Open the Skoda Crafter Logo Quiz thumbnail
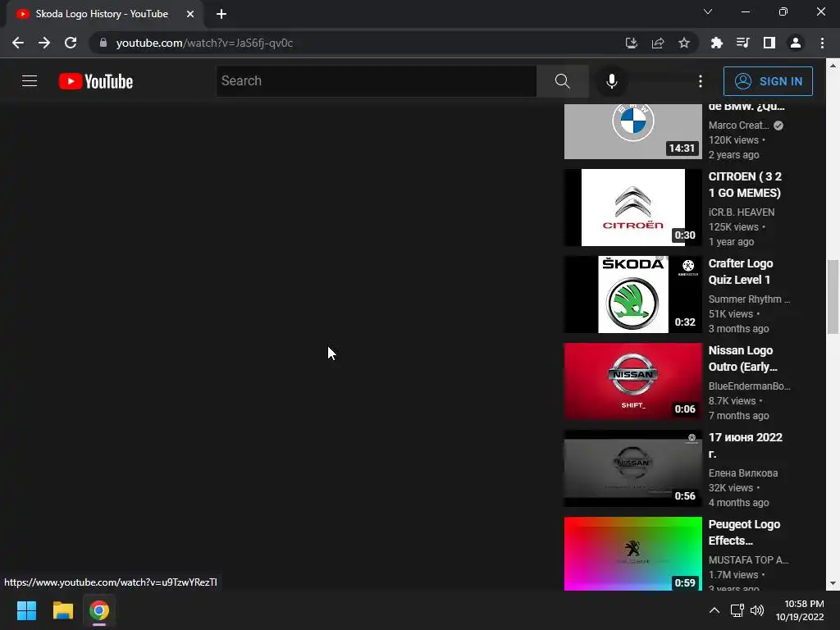 point(632,294)
